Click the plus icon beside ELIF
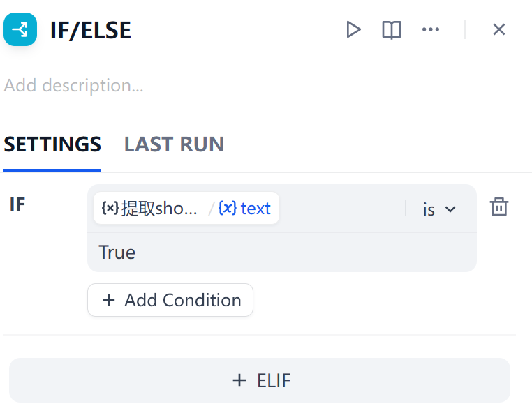 point(239,380)
